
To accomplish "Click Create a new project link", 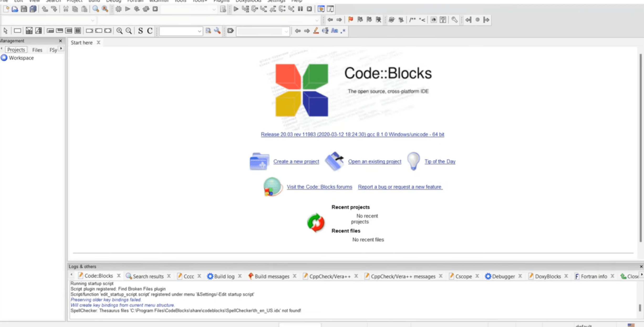I will point(296,161).
